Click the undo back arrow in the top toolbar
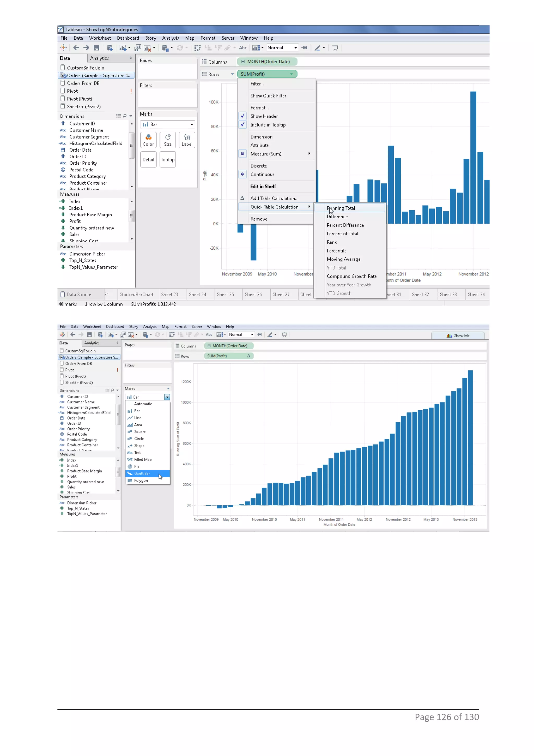This screenshot has width=534, height=756. tap(76, 48)
